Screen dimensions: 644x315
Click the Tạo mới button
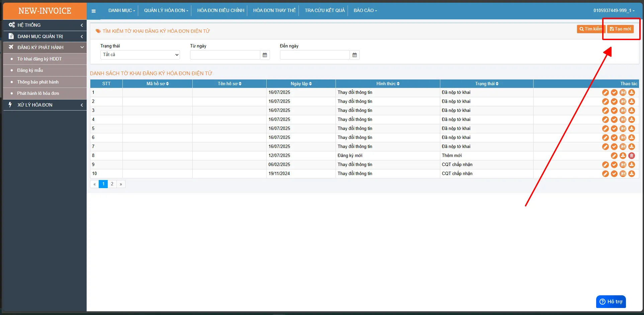point(621,29)
